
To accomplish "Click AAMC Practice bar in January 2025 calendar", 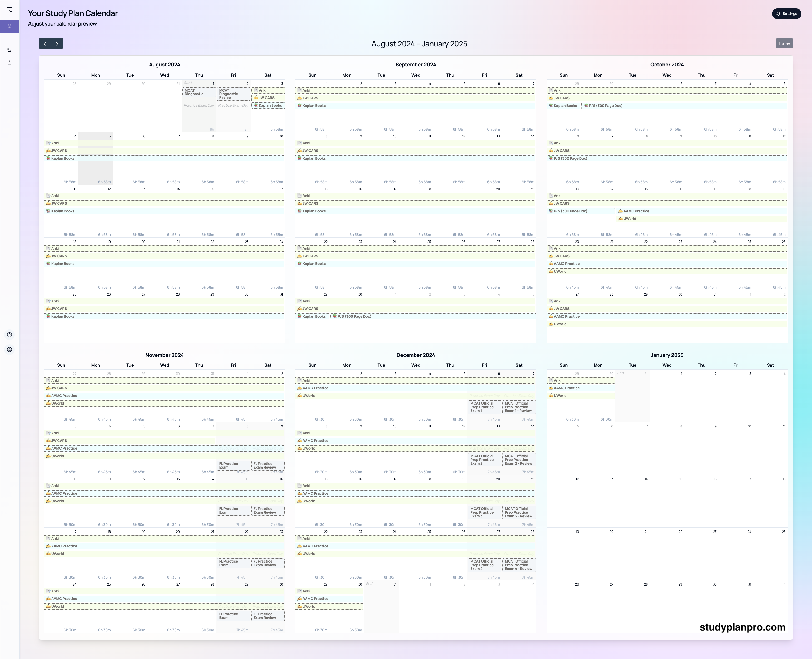I will pyautogui.click(x=581, y=388).
